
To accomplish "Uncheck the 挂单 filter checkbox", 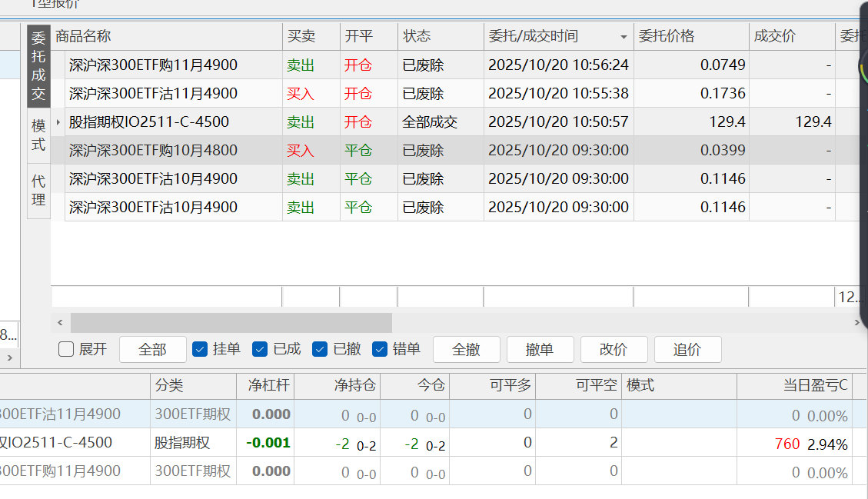I will point(200,350).
